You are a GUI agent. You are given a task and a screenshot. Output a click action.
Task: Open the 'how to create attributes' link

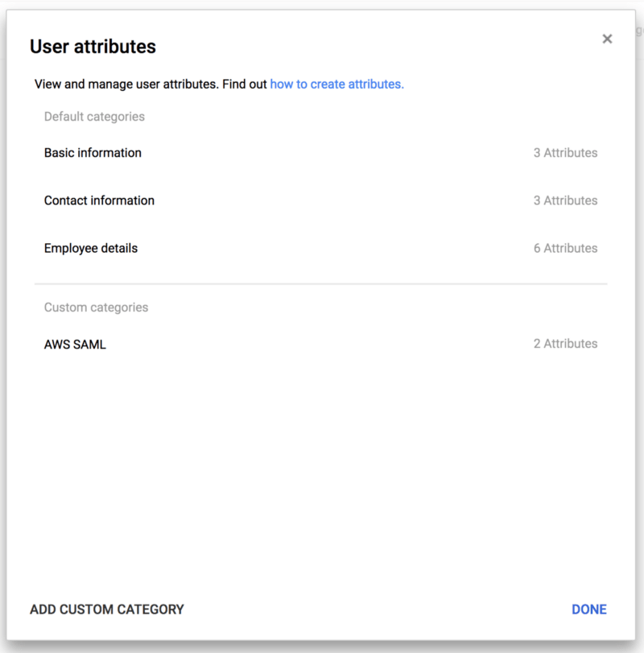336,84
